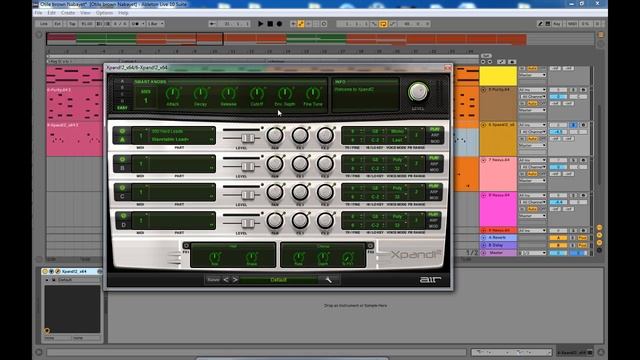Select Easy smart knob mode
This screenshot has height=360, width=640.
122,108
